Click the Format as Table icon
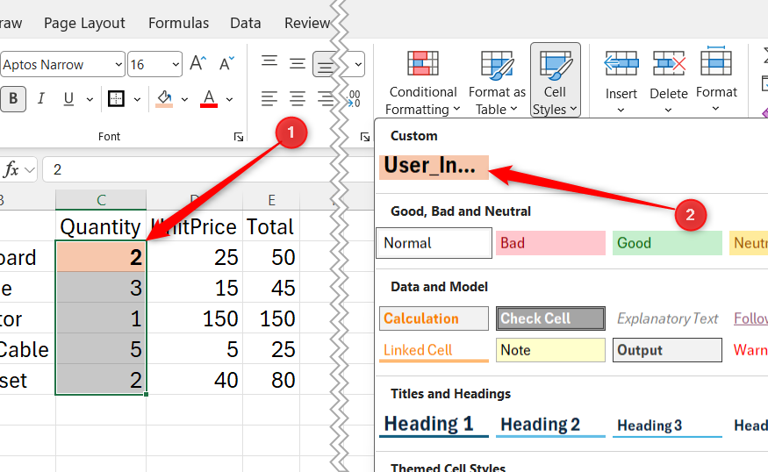Screen dimensions: 768x472 click(497, 82)
